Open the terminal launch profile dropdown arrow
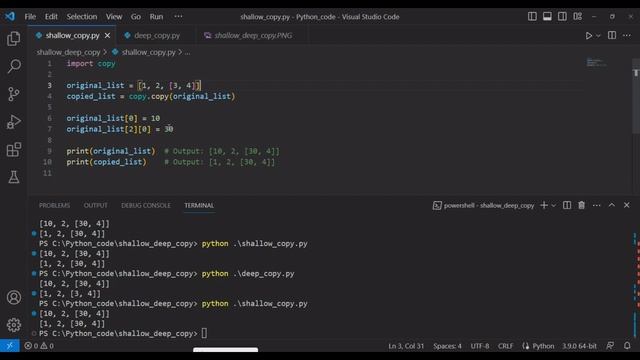This screenshot has width=640, height=360. click(x=553, y=205)
